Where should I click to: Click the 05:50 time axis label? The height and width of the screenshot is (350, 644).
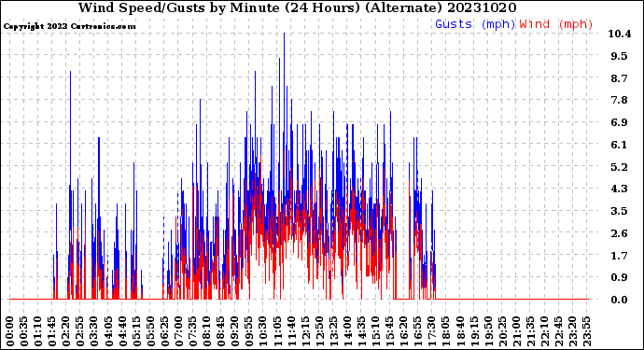[150, 330]
